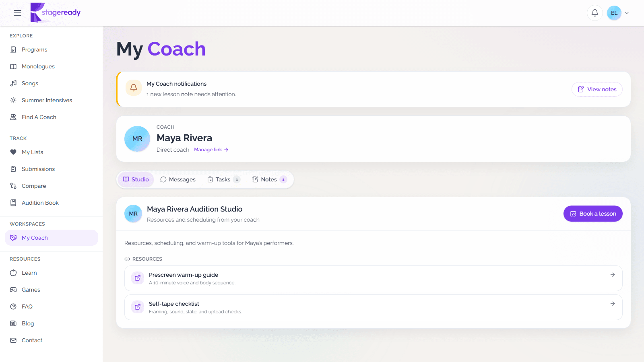Viewport: 644px width, 362px height.
Task: Open the notifications bell in header
Action: 595,13
